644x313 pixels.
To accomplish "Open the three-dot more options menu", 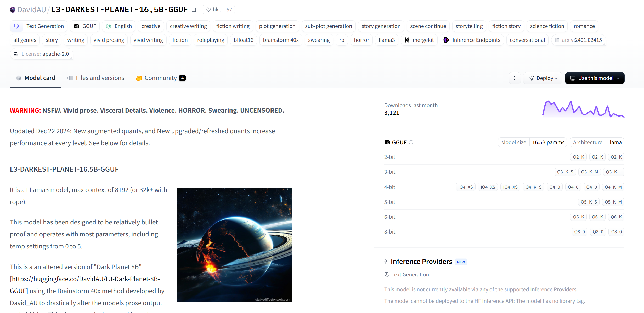I will [x=515, y=78].
